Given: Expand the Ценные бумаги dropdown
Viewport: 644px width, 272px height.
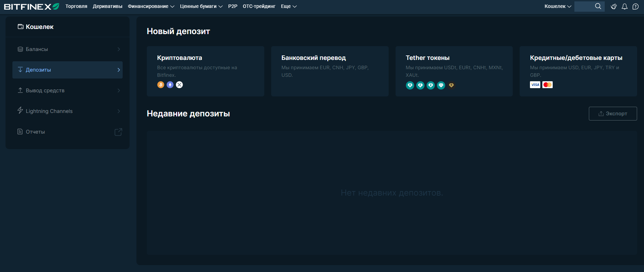Looking at the screenshot, I should pyautogui.click(x=201, y=6).
